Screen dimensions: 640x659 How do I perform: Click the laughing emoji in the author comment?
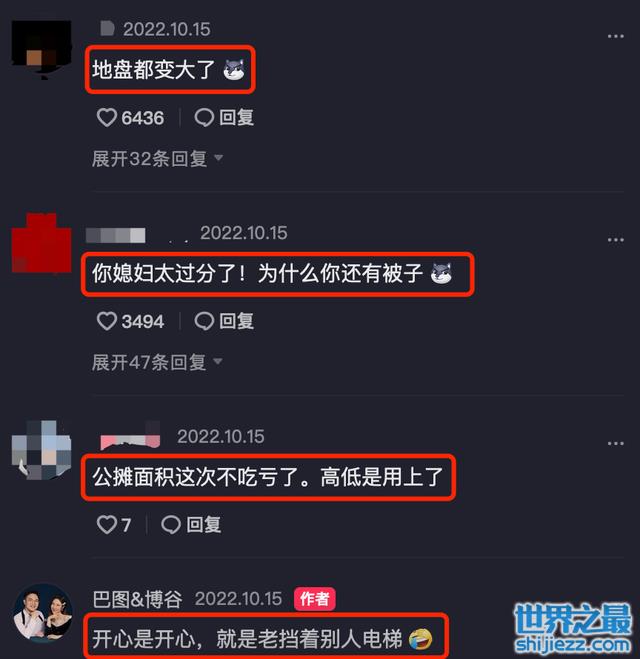(x=420, y=639)
